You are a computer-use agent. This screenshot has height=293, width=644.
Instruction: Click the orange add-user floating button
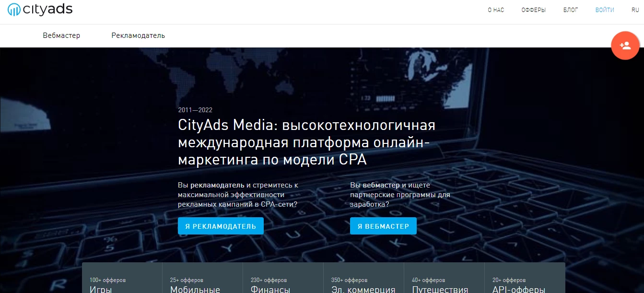[x=625, y=46]
